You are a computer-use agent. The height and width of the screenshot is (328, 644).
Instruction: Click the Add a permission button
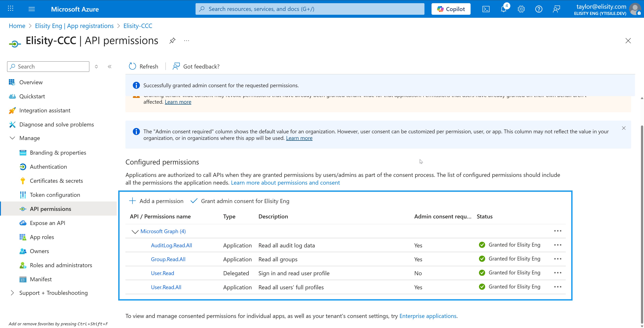[156, 201]
